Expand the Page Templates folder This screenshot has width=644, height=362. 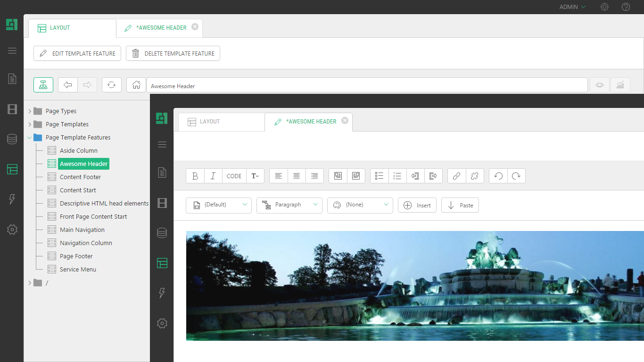click(x=30, y=124)
